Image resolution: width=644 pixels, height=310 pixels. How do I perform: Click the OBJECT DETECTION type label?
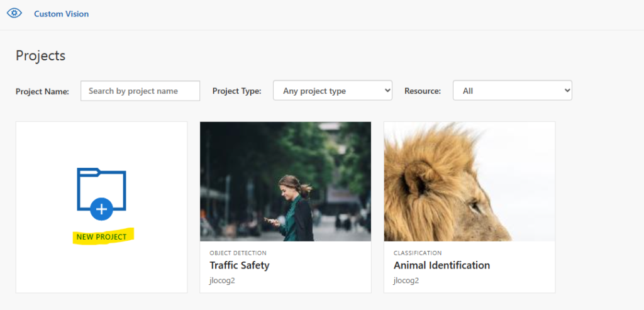click(x=238, y=253)
